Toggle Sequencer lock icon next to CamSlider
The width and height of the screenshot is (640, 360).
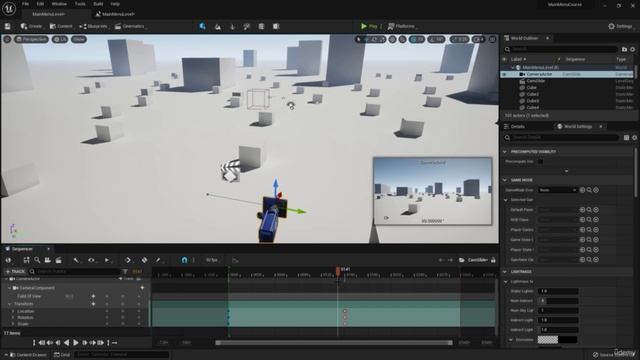(493, 260)
